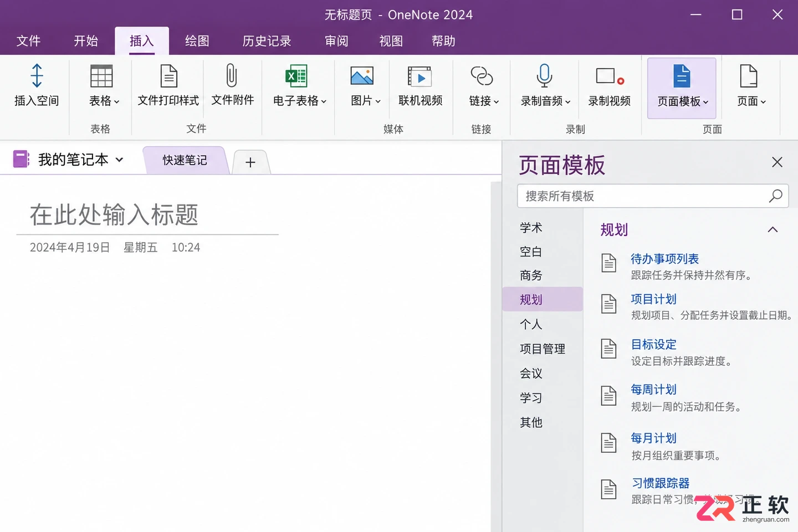Click the 搜索所有模板 search field
This screenshot has height=532, width=798.
tap(653, 196)
